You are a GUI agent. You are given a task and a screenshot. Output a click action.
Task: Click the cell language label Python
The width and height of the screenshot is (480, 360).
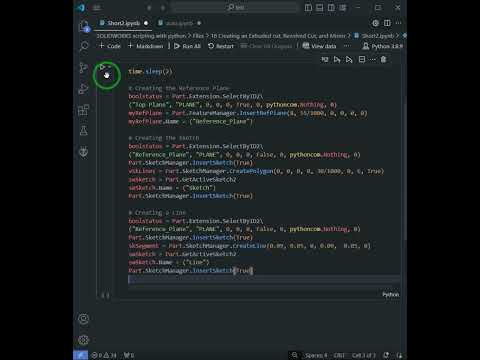pyautogui.click(x=390, y=294)
